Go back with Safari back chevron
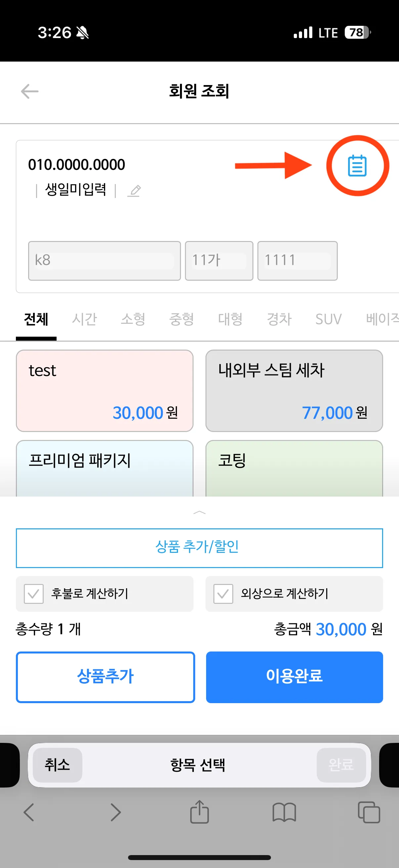 coord(29,812)
